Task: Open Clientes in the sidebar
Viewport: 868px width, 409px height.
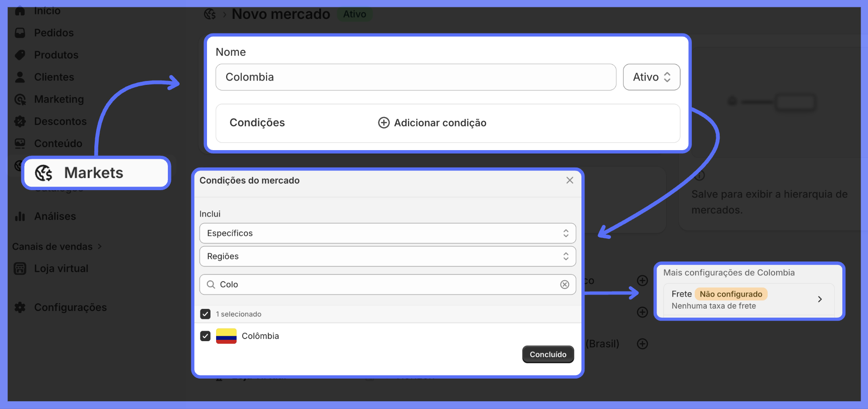Action: point(54,77)
